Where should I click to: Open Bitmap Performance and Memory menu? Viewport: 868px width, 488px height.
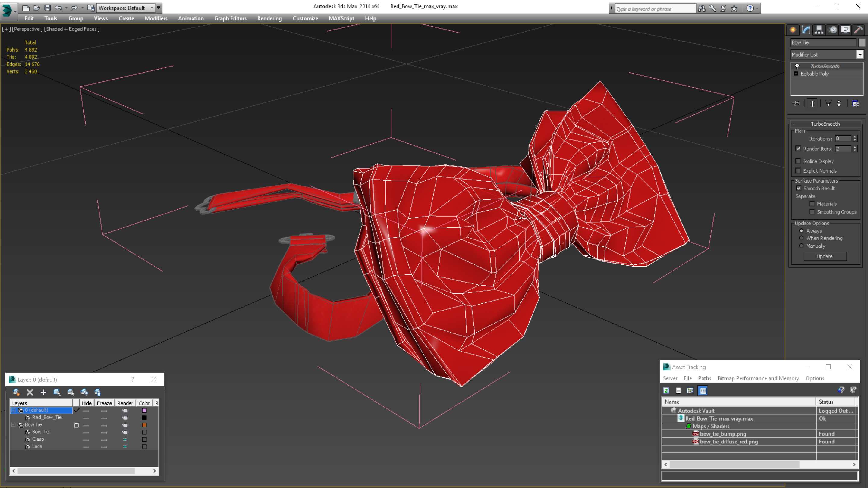click(758, 378)
